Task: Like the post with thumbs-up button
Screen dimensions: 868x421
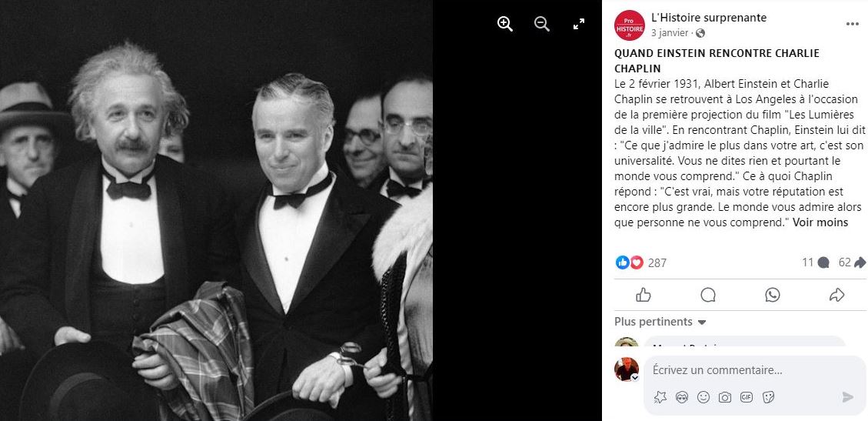Action: coord(644,295)
